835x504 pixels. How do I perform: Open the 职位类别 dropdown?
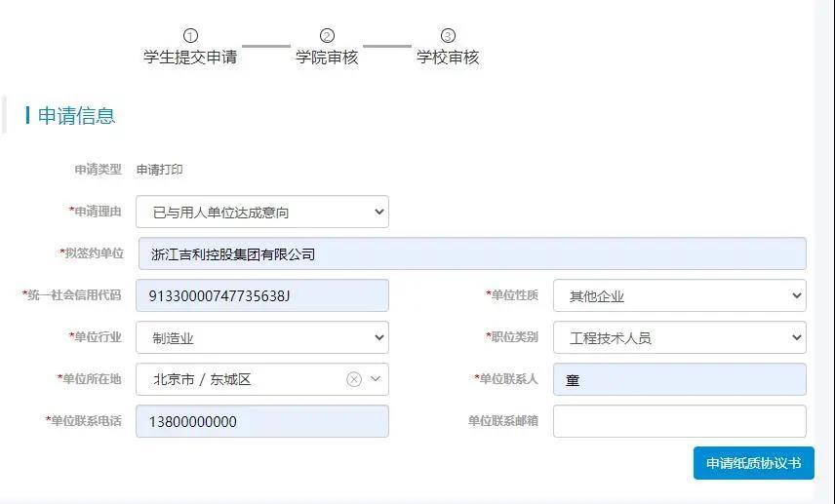tap(680, 337)
